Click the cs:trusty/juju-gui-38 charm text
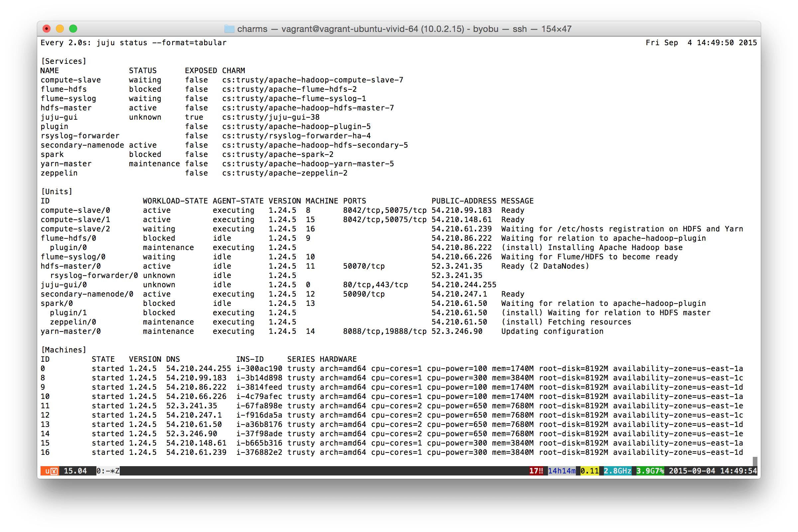Screen dimensions: 798x532 coord(271,117)
